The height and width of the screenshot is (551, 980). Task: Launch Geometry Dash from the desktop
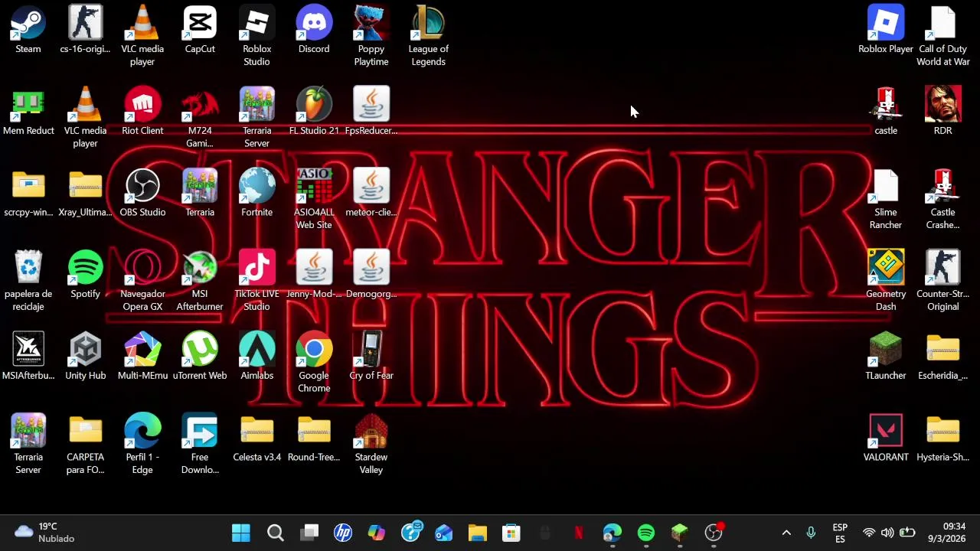pyautogui.click(x=886, y=281)
